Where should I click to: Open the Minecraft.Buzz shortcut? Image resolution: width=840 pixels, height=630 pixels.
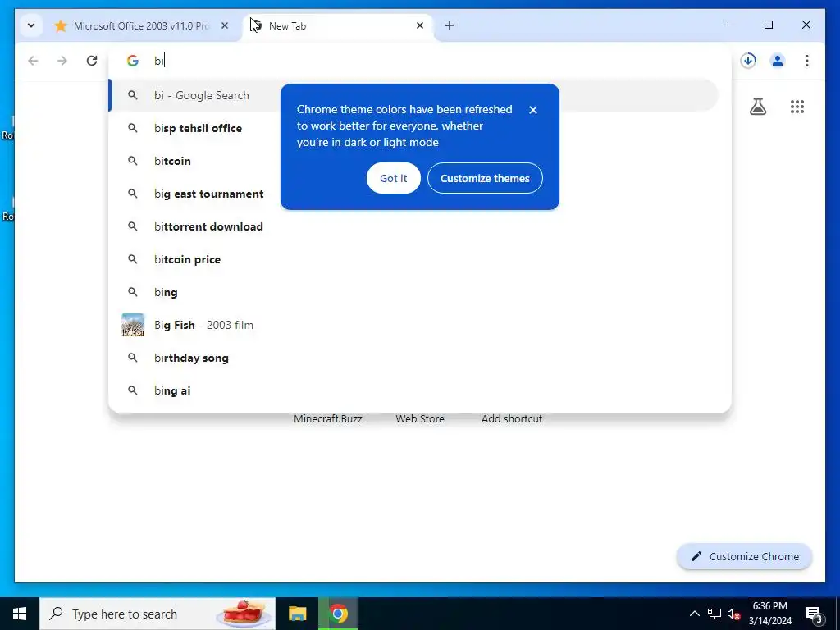click(x=328, y=419)
